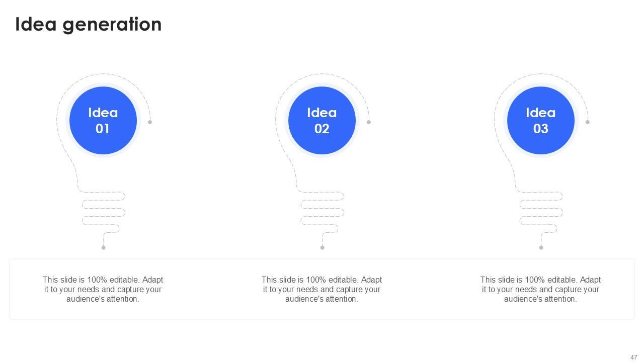This screenshot has width=644, height=362.
Task: Click the screw-base coils of the third bulb
Action: pyautogui.click(x=541, y=209)
